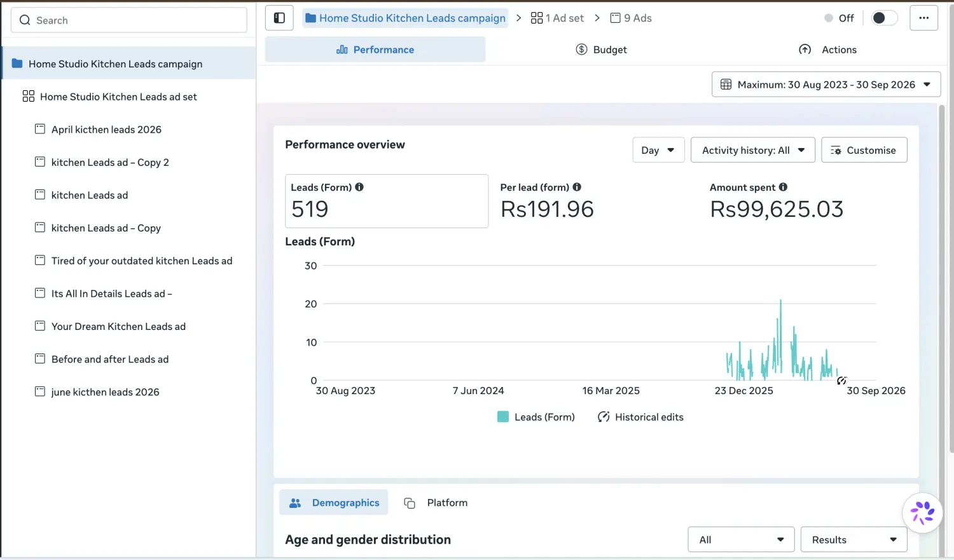Go to 1 Ad set breadcrumb
Viewport: 954px width, 560px height.
tap(557, 18)
